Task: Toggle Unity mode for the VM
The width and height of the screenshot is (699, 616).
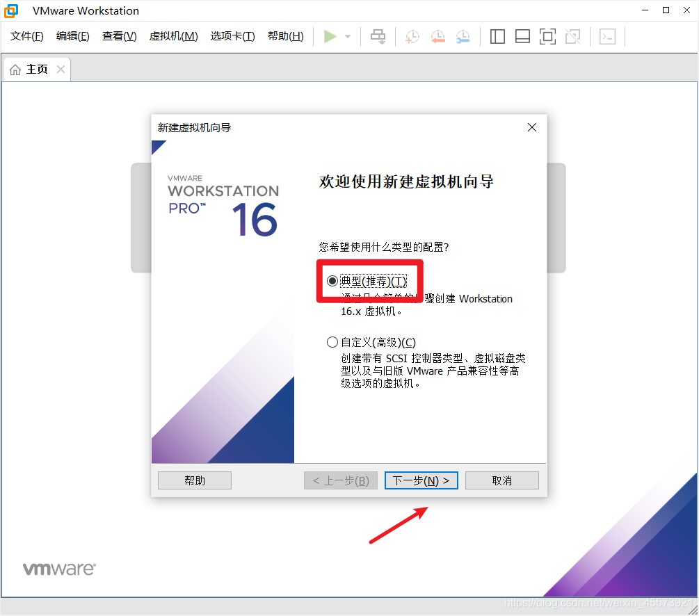Action: pyautogui.click(x=572, y=36)
